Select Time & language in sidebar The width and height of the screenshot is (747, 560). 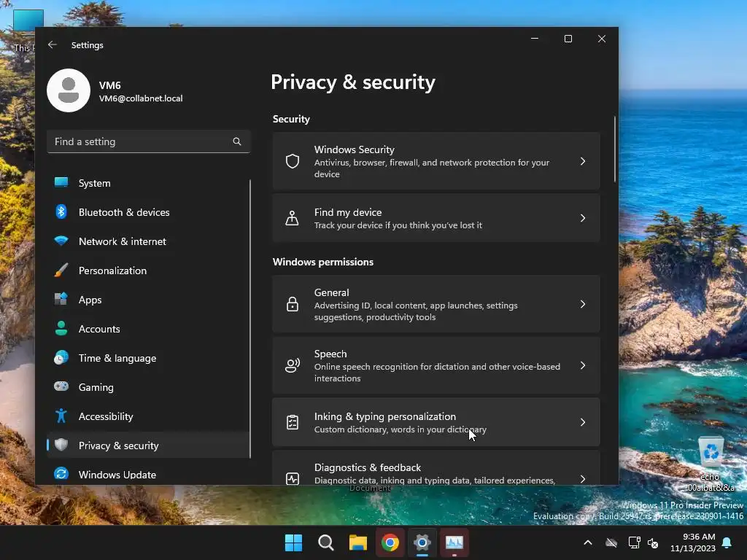click(148, 357)
